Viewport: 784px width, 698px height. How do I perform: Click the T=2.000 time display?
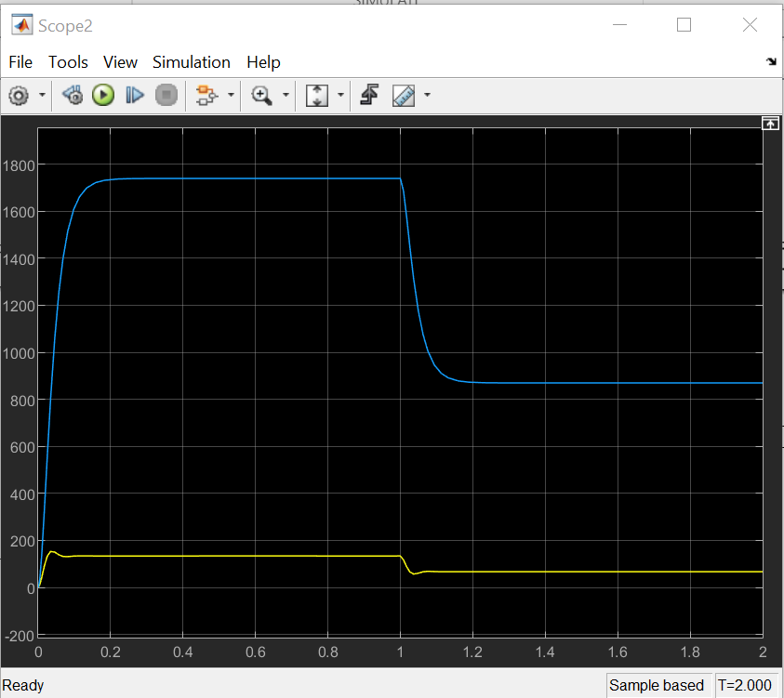[x=748, y=685]
